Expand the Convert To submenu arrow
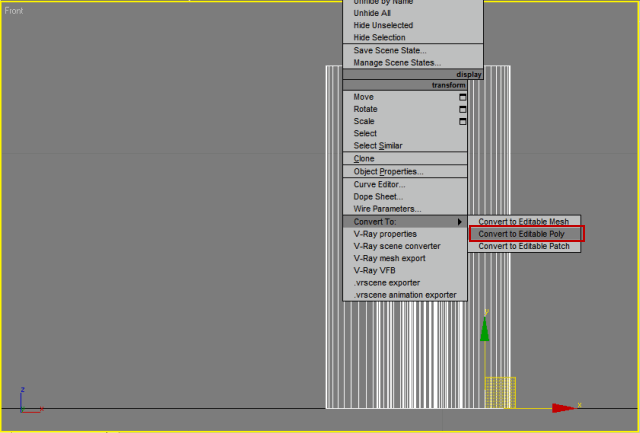This screenshot has width=640, height=433. [x=460, y=222]
